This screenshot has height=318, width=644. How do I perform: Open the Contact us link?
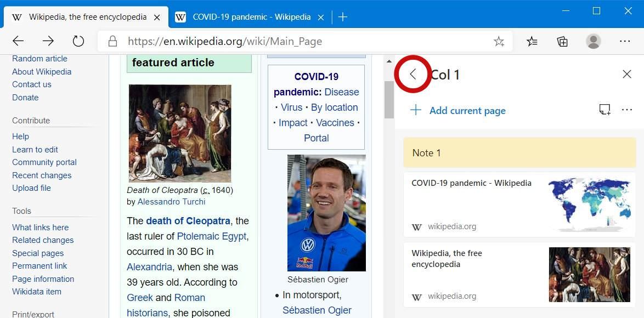point(32,84)
